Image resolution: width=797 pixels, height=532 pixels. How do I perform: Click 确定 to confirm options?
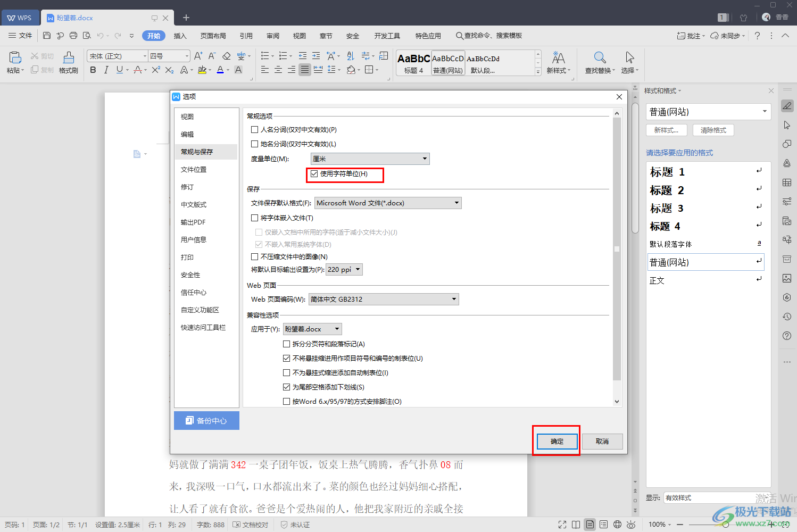click(x=557, y=441)
